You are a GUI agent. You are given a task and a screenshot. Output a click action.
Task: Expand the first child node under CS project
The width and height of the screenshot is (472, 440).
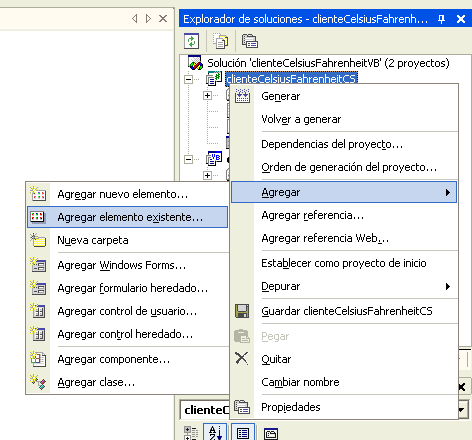coord(208,96)
